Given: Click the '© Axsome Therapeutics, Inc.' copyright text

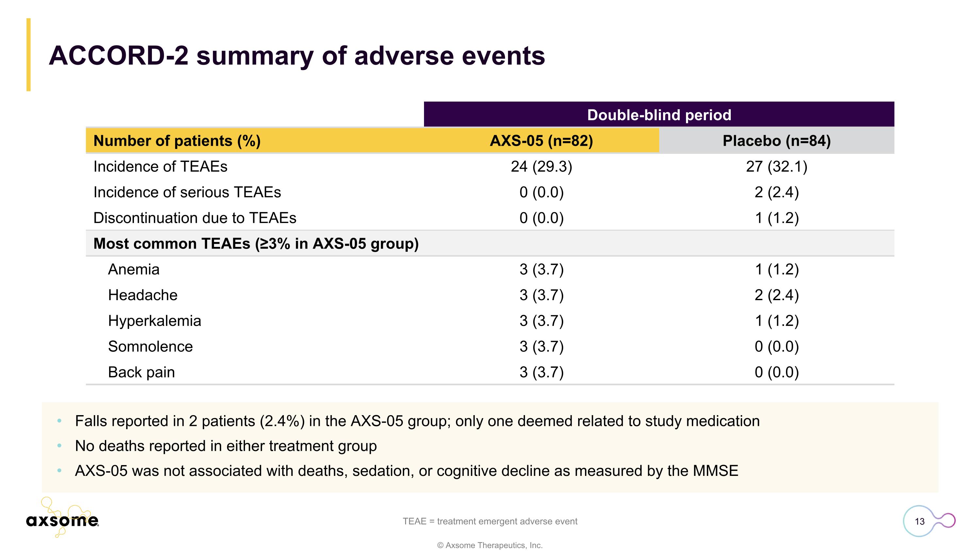Looking at the screenshot, I should click(x=490, y=545).
